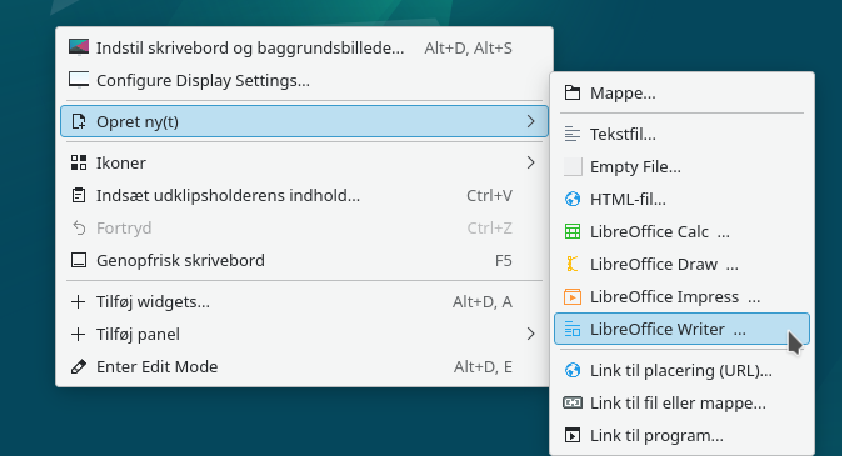Click the blue LibreOffice Writer icon
The height and width of the screenshot is (456, 842).
[x=572, y=329]
